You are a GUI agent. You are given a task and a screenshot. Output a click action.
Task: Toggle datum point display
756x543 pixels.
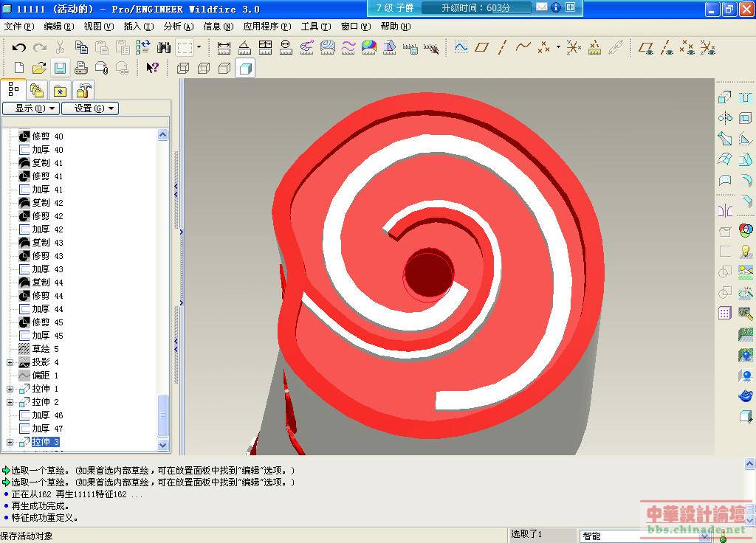(687, 47)
